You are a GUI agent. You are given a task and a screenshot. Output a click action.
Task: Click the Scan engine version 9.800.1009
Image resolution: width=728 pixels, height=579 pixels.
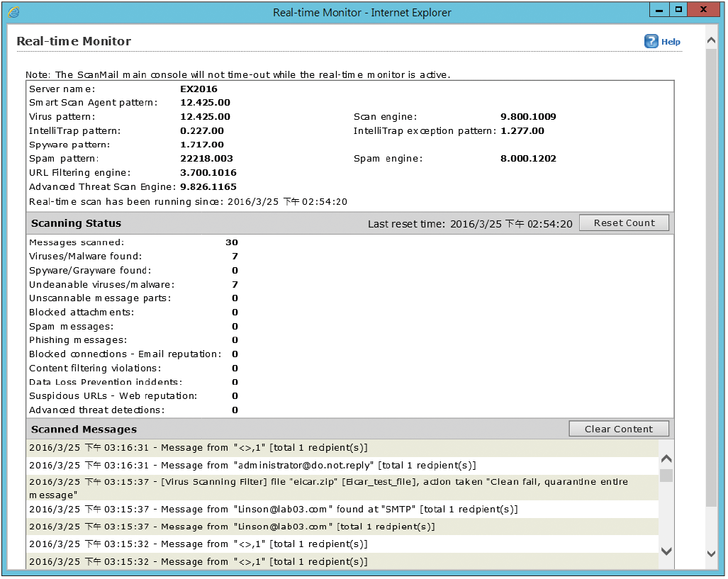(x=528, y=117)
